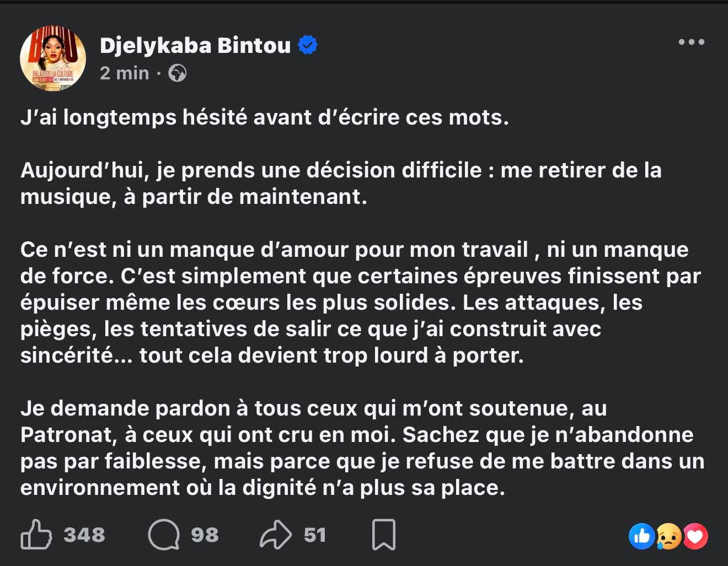Save the post with the bookmark icon
This screenshot has height=566, width=728.
coord(384,535)
